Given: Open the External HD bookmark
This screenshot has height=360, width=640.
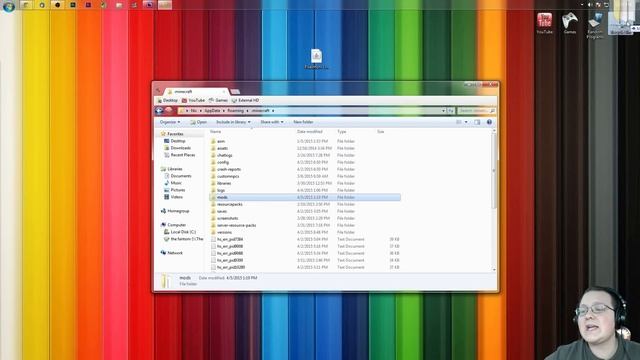Looking at the screenshot, I should pyautogui.click(x=245, y=100).
